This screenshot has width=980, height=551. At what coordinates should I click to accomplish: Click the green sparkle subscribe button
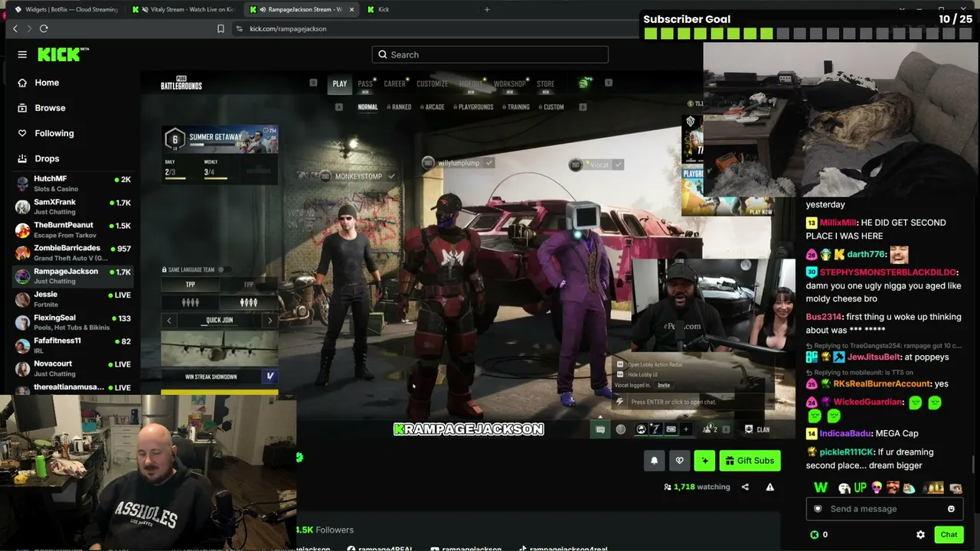pyautogui.click(x=704, y=460)
